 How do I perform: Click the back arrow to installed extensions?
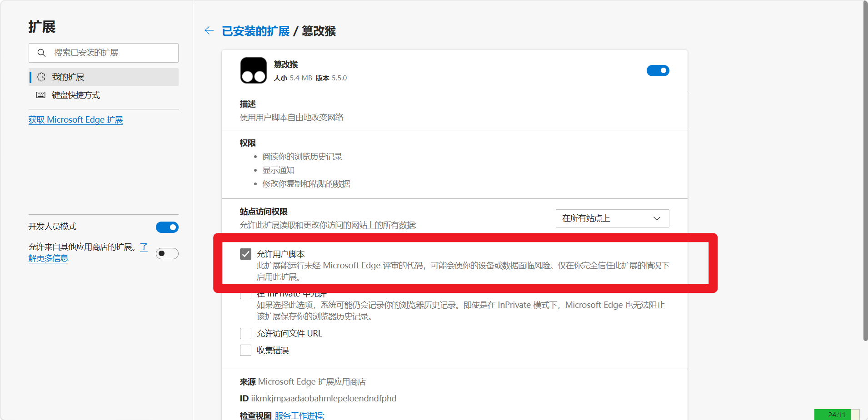click(x=209, y=30)
